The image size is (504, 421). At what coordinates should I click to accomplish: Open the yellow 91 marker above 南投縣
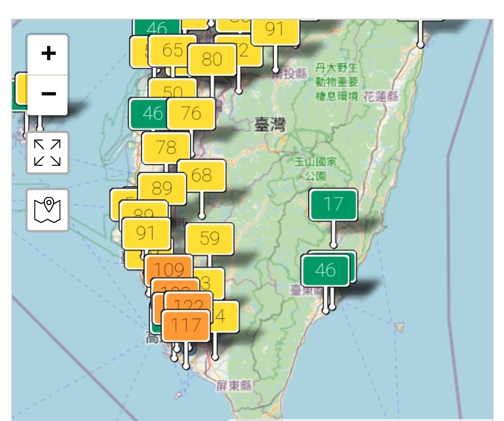275,30
